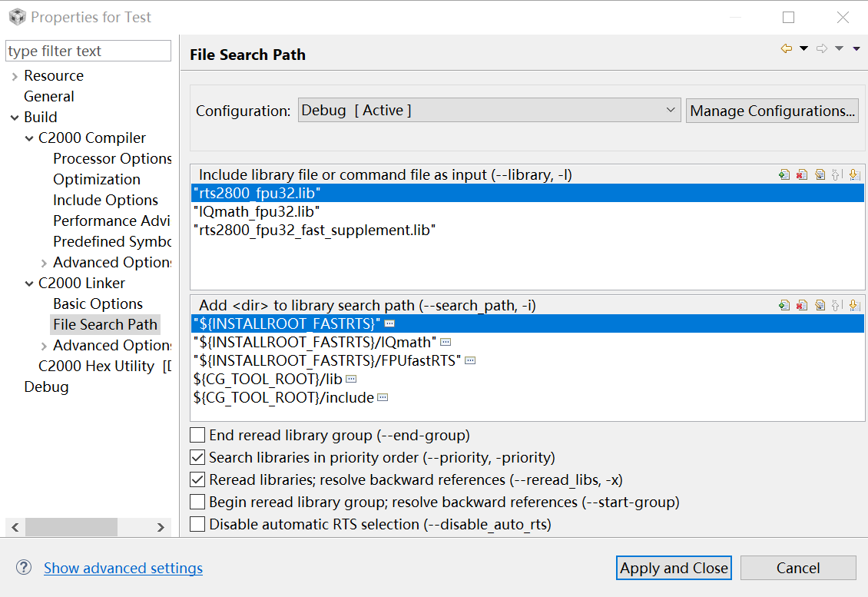The height and width of the screenshot is (597, 868).
Task: Click Add icon in the library search path toolbar
Action: pyautogui.click(x=784, y=305)
